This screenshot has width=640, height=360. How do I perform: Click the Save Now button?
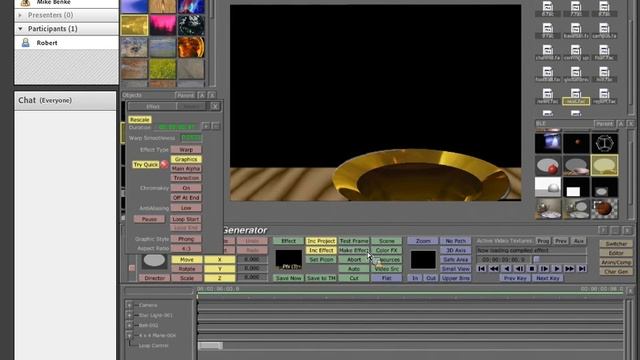click(288, 278)
